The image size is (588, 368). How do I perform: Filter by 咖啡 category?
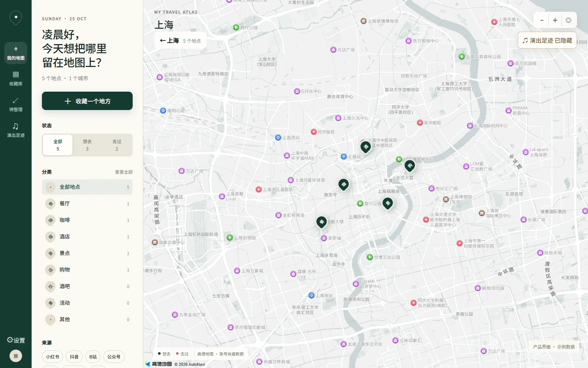[x=87, y=220]
